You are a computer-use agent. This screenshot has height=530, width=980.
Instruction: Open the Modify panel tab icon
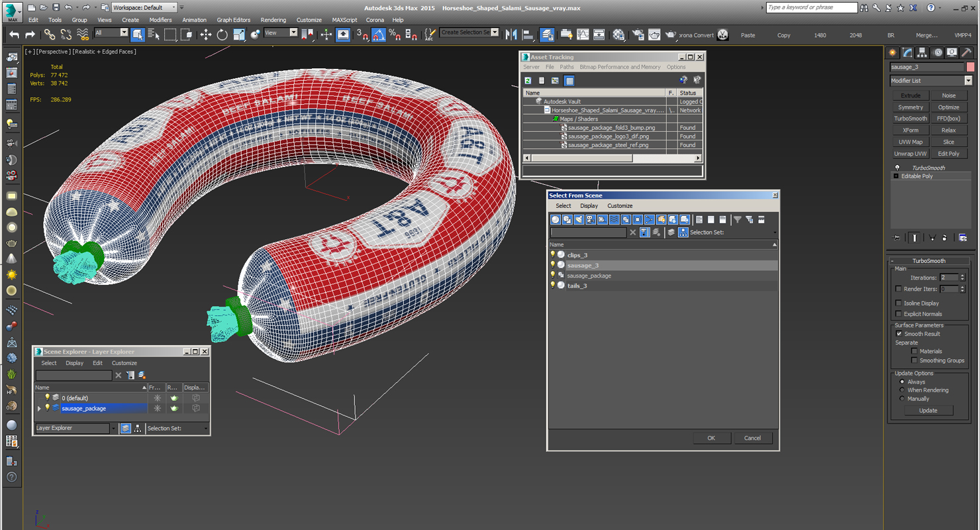click(907, 52)
